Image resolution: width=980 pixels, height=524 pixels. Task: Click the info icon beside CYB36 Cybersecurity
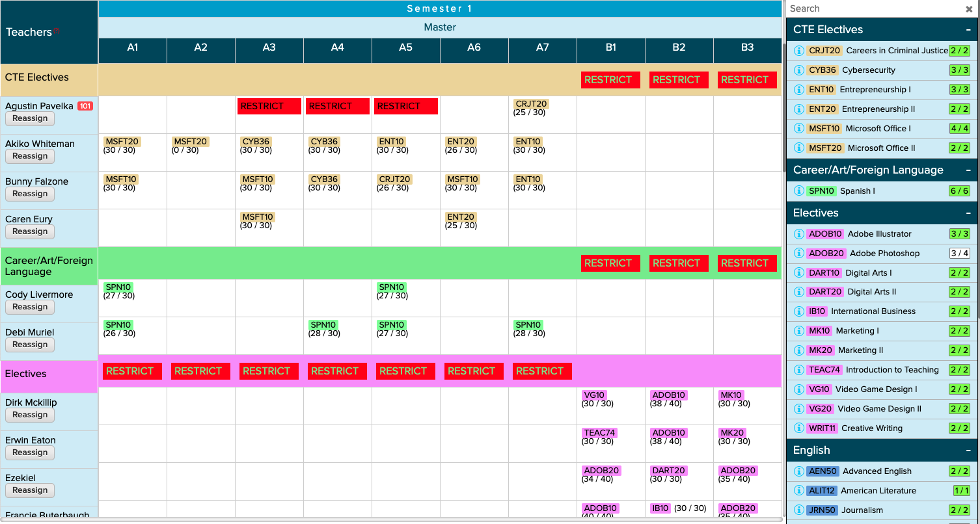798,70
